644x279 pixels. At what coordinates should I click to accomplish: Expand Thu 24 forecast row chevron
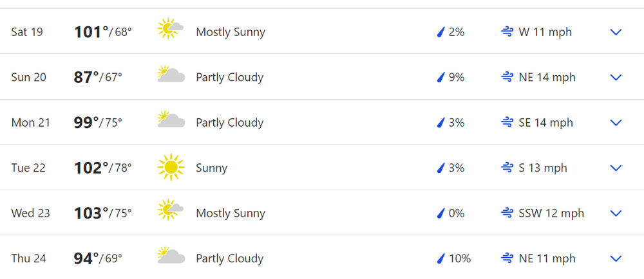(x=616, y=258)
